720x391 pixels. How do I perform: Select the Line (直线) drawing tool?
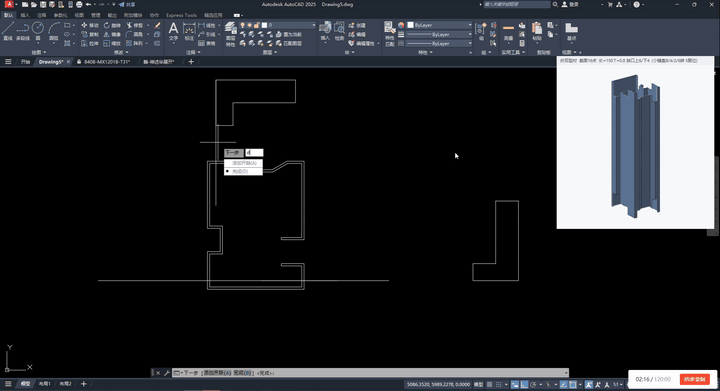coord(8,31)
